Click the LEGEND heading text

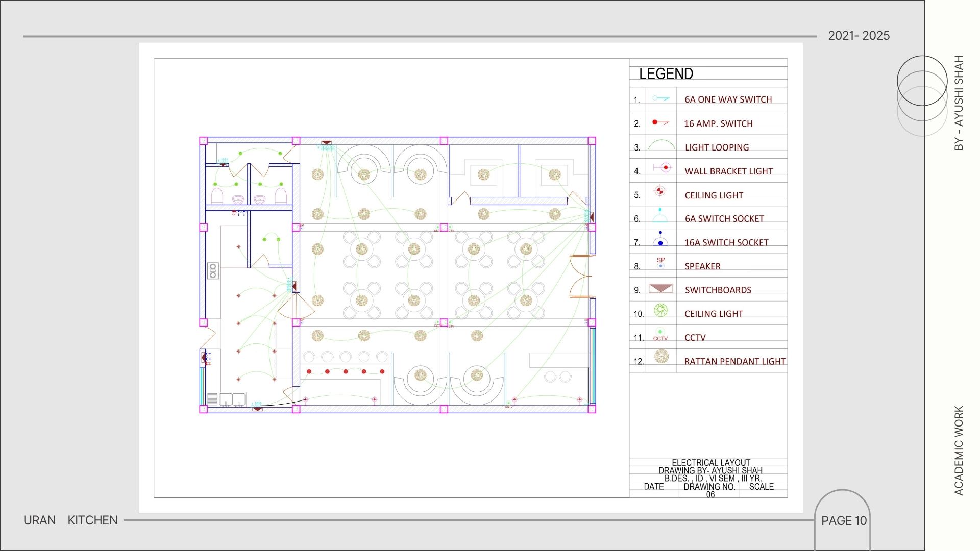tap(666, 74)
